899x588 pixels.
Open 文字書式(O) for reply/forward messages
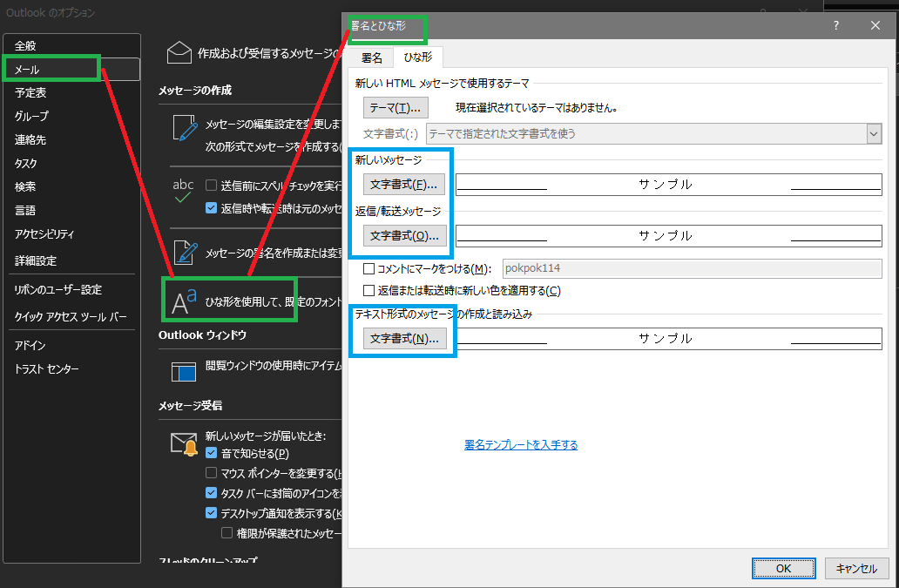[x=405, y=235]
